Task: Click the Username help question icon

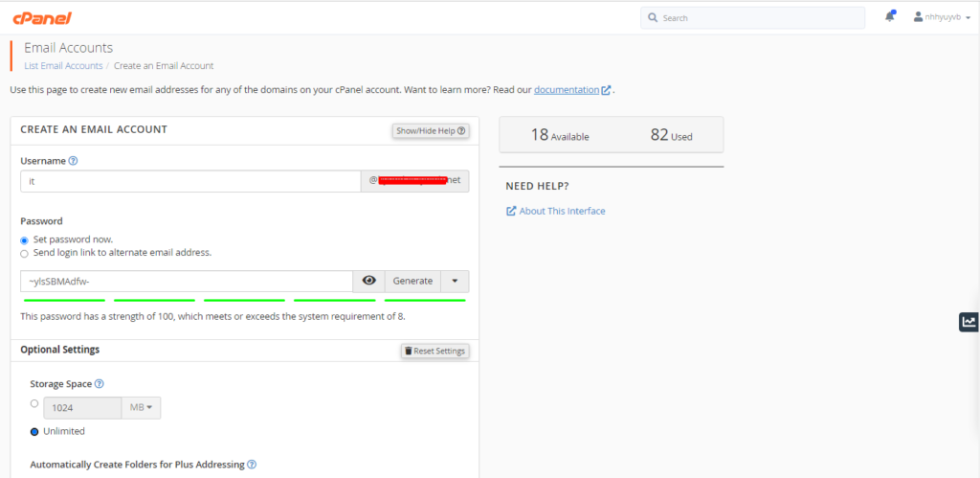Action: pyautogui.click(x=73, y=161)
